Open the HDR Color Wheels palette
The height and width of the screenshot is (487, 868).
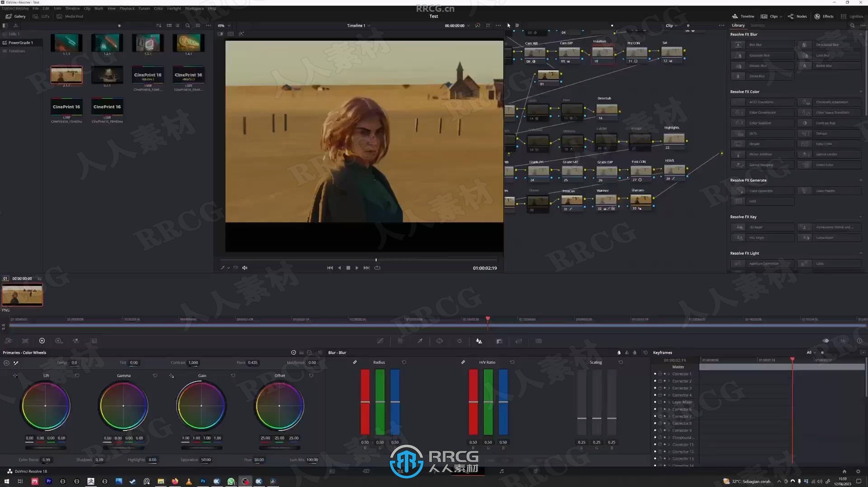coord(59,341)
